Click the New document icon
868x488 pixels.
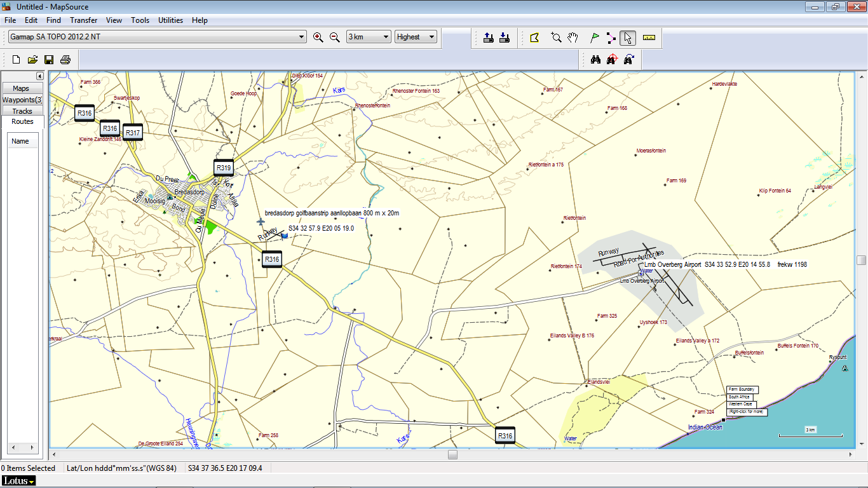pyautogui.click(x=17, y=60)
